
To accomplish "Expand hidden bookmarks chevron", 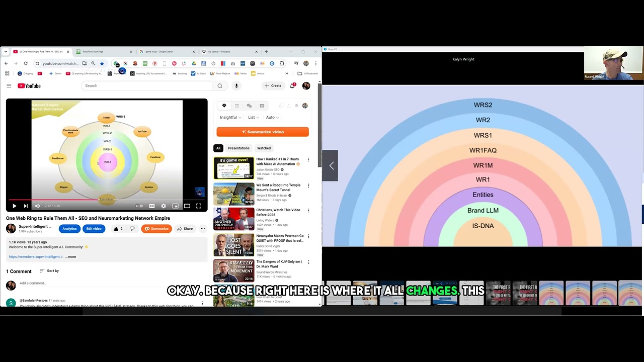I will pos(287,73).
